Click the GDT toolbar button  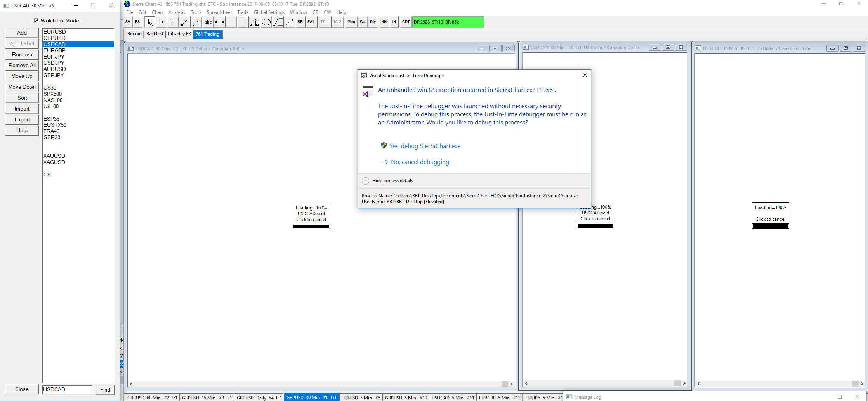[x=406, y=22]
